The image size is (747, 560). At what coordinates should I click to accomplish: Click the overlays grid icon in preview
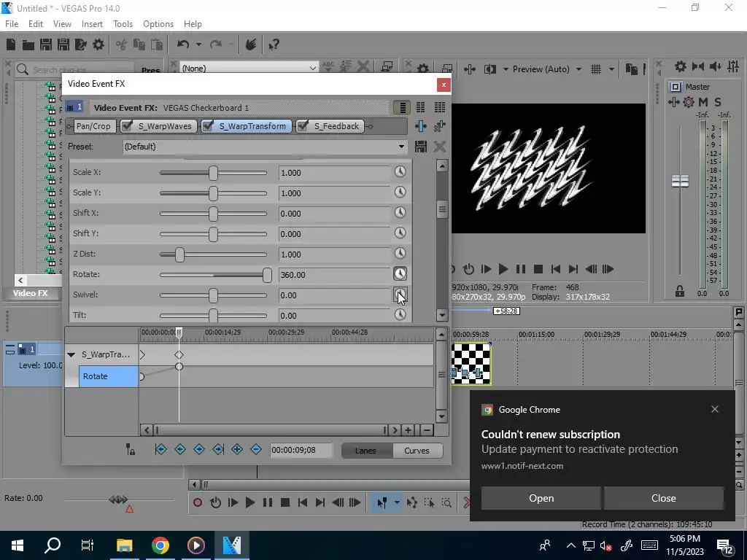tap(596, 69)
